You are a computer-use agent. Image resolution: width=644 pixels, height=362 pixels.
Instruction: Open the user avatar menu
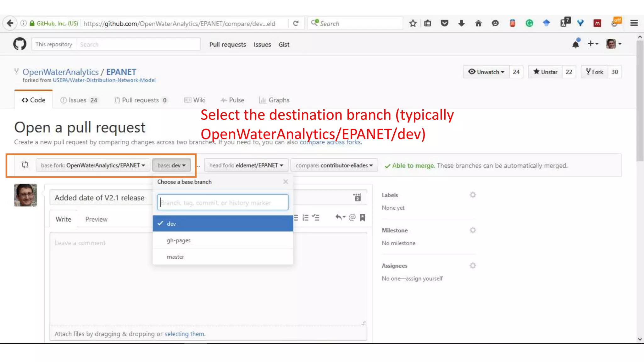click(613, 44)
